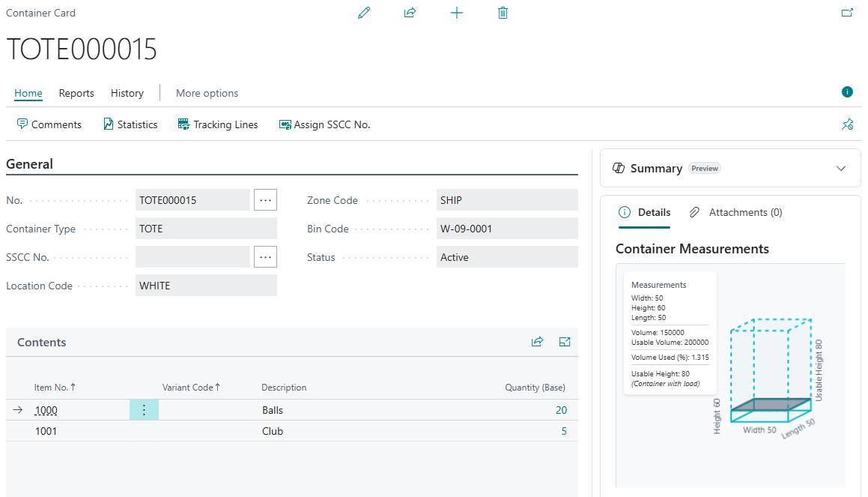Expand Contents section to full view

coord(565,342)
